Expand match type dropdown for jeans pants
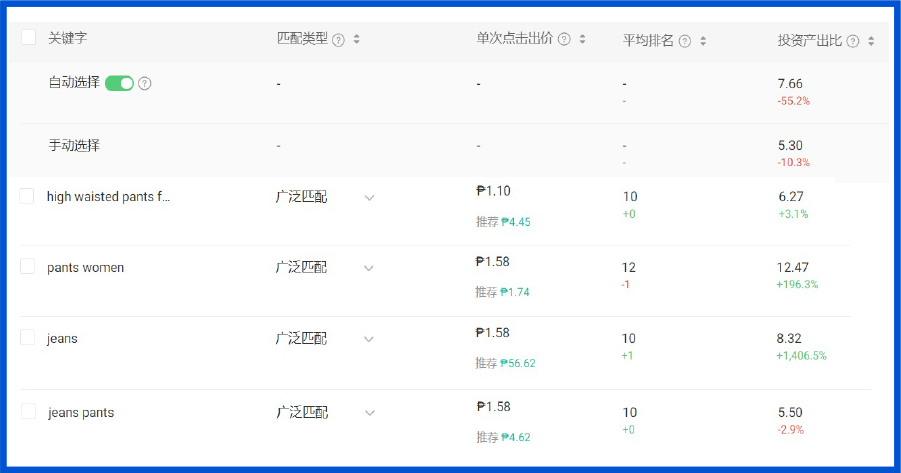The height and width of the screenshot is (473, 901). click(370, 413)
